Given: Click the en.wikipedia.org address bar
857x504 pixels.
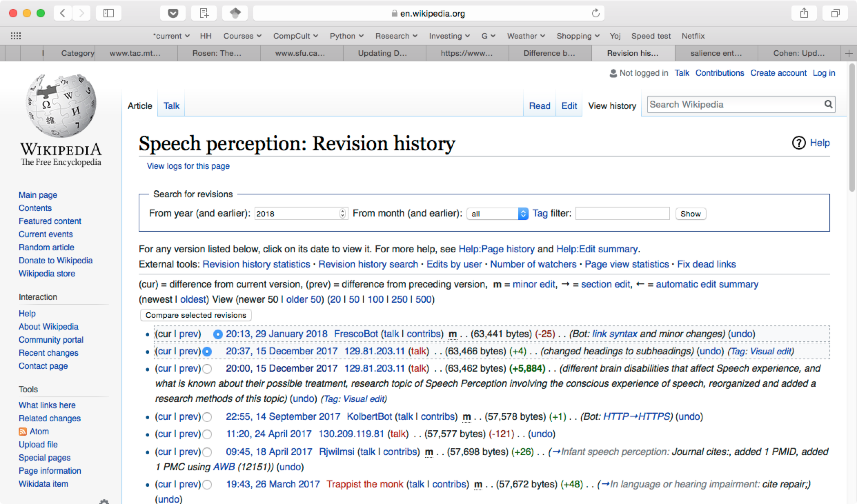Looking at the screenshot, I should click(x=428, y=13).
